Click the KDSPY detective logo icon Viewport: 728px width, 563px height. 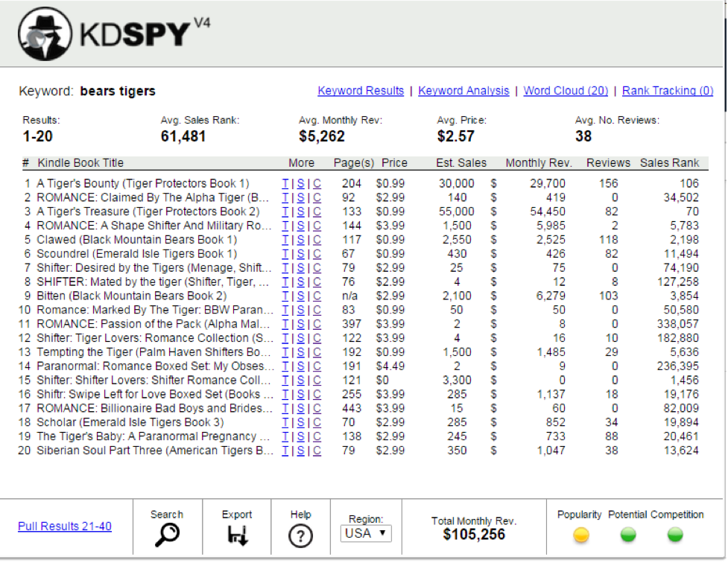(45, 34)
